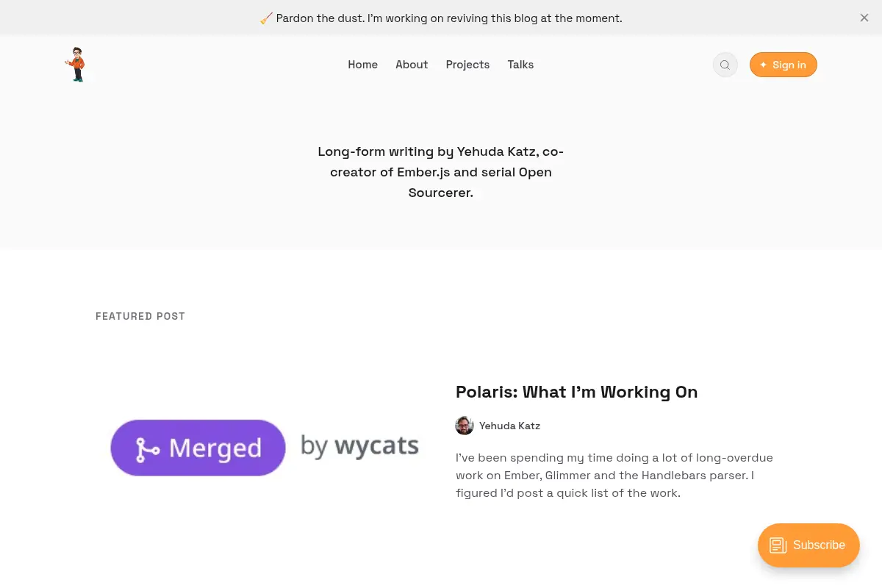Click Yehuda Katz author avatar photo

click(x=465, y=426)
